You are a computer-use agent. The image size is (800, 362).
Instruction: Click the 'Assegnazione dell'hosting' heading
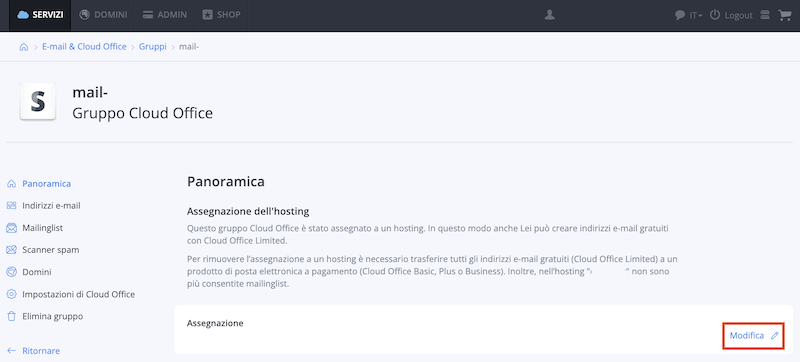tap(248, 211)
